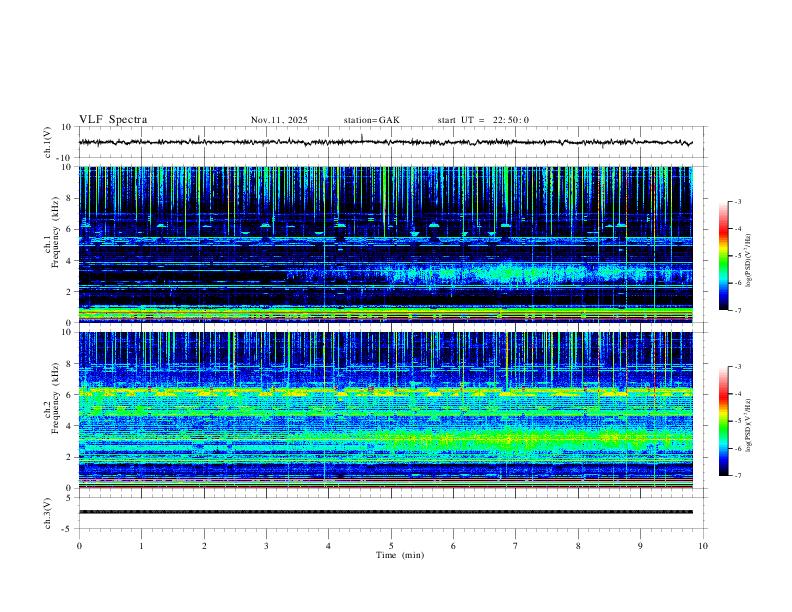Click the ch.1 spectrogram panel
Screen dimensions: 792x612
[x=385, y=244]
